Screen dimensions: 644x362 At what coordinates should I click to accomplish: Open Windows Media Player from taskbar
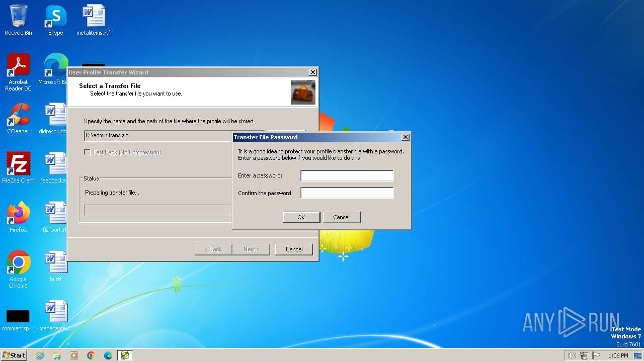coord(74,355)
